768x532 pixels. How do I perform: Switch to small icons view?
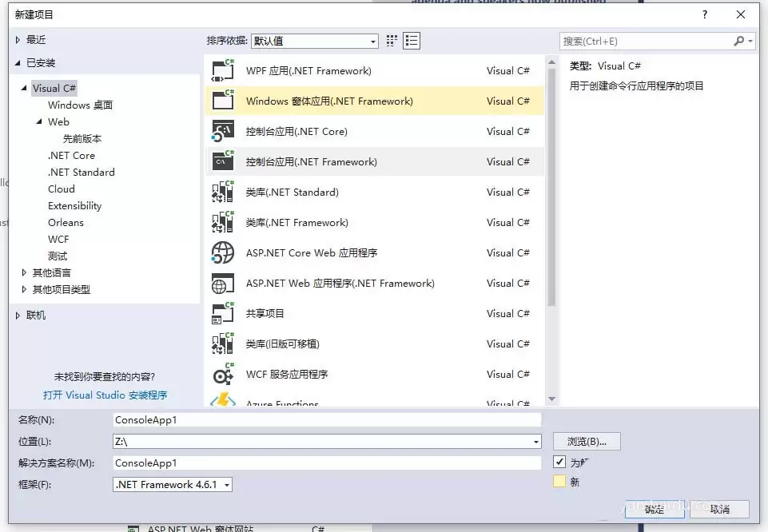(391, 40)
